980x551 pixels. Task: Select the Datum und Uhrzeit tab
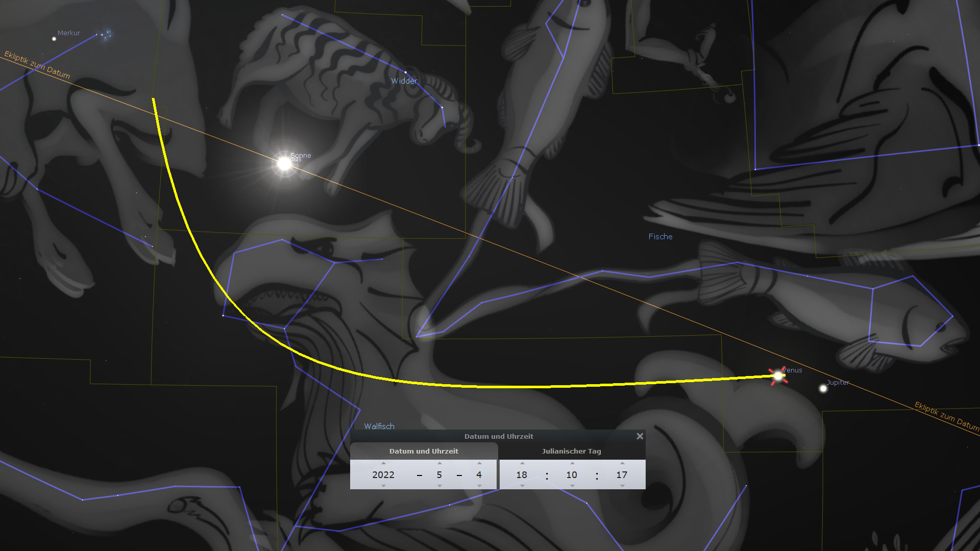[x=424, y=451]
